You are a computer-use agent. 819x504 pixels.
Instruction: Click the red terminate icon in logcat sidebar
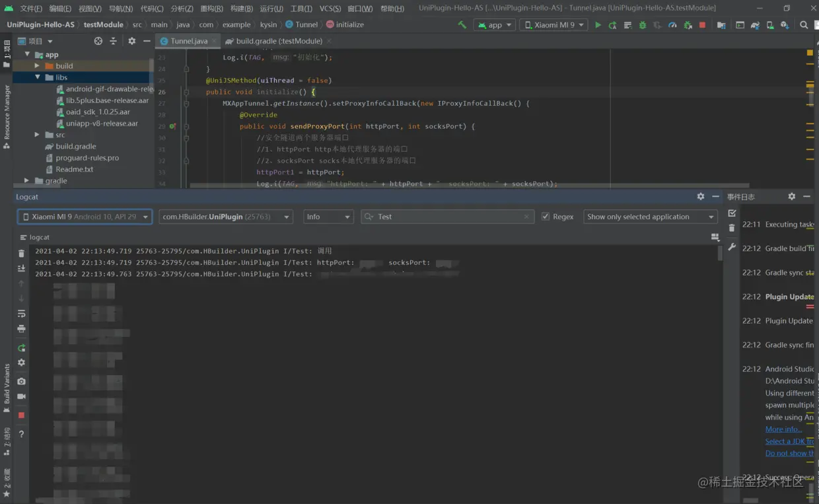[x=21, y=415]
